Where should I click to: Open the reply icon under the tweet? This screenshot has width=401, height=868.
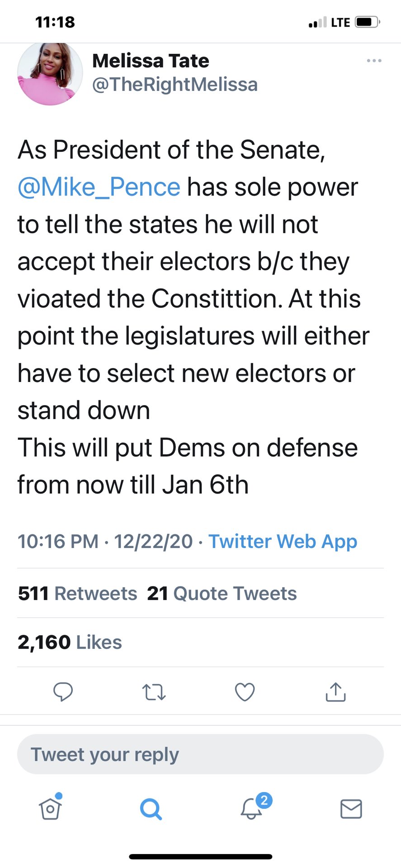[63, 691]
